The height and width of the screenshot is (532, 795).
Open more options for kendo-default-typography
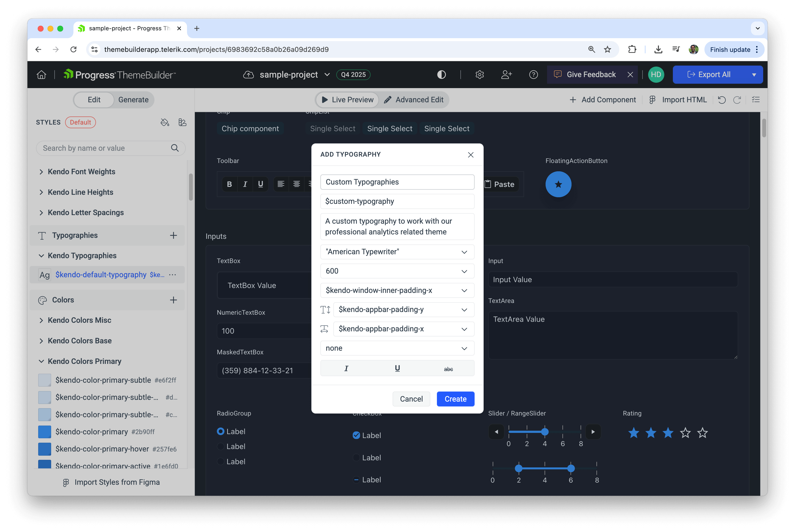(x=172, y=275)
